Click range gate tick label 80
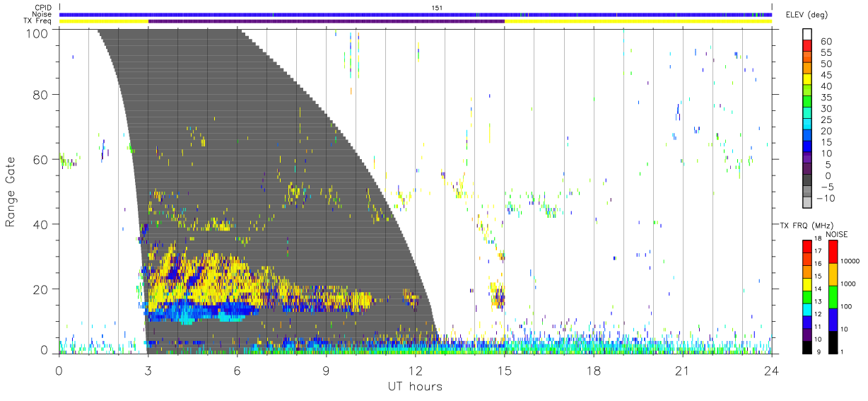 (40, 94)
